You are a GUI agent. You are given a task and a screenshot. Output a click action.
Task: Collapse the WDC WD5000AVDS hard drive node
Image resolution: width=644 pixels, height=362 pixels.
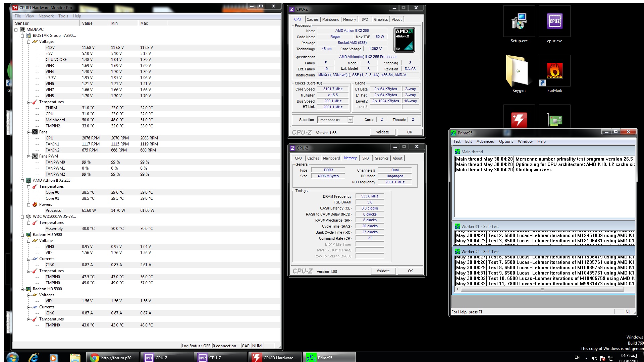[x=22, y=217]
